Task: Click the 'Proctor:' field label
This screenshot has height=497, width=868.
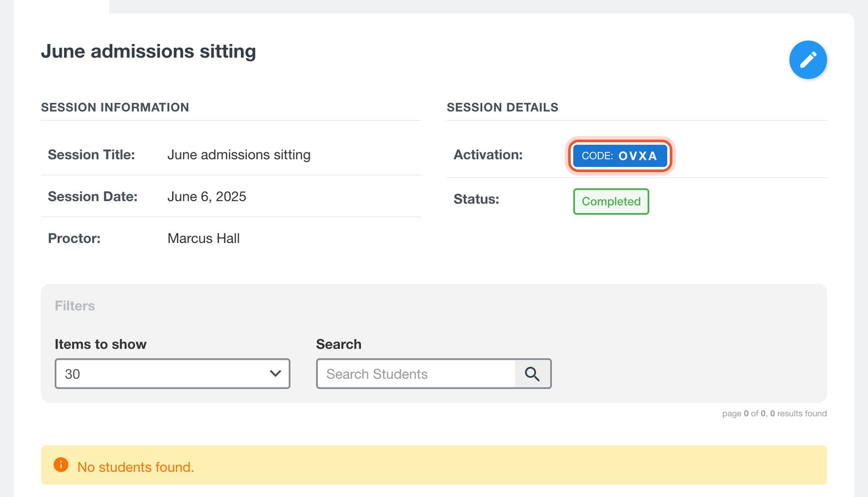Action: pyautogui.click(x=74, y=238)
